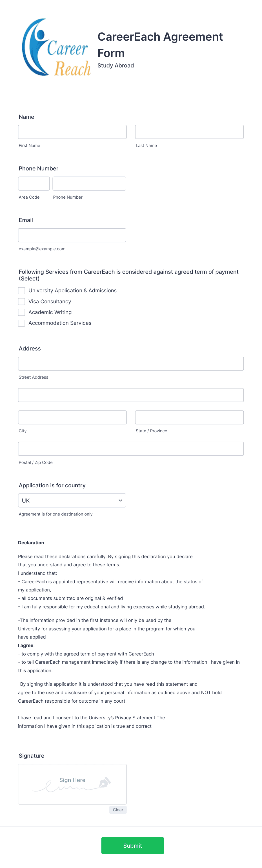Image resolution: width=262 pixels, height=868 pixels.
Task: Click the First Name input field
Action: [72, 132]
